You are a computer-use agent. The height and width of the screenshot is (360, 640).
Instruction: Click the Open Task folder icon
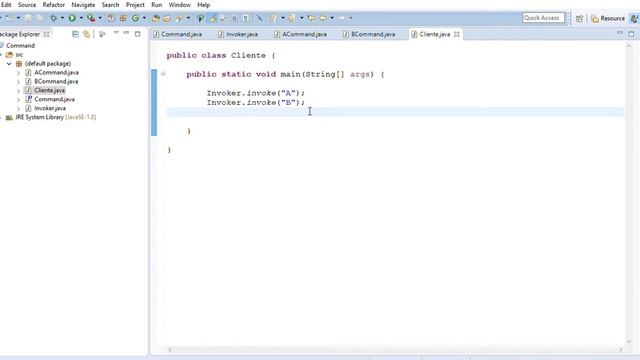point(167,18)
